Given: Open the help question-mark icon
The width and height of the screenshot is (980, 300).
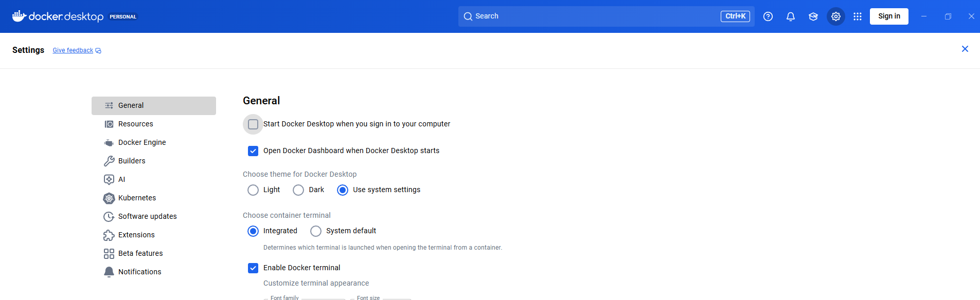Looking at the screenshot, I should tap(768, 16).
